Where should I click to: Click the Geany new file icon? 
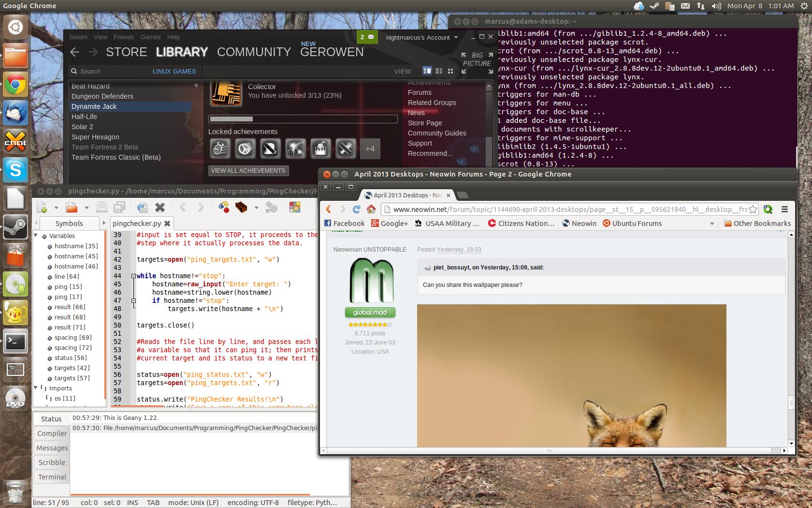click(42, 208)
